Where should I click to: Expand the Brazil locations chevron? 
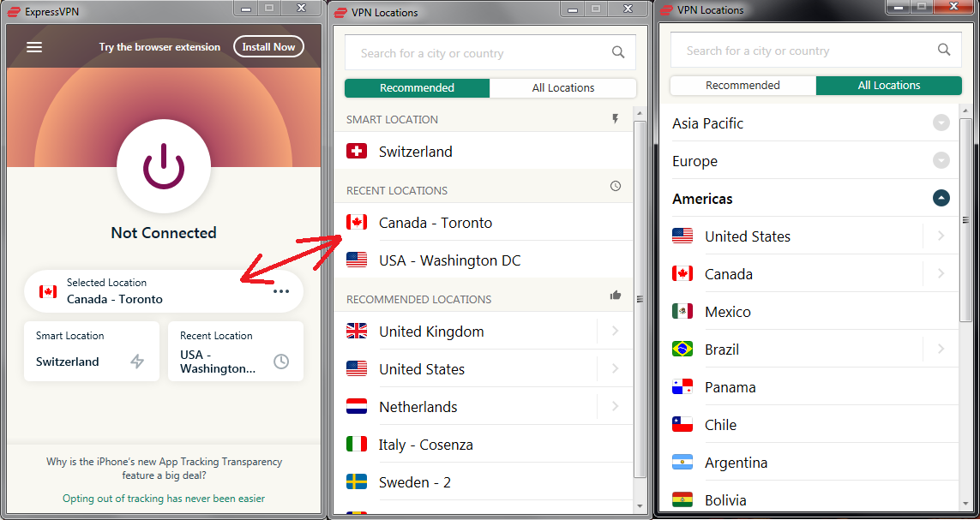pyautogui.click(x=941, y=349)
